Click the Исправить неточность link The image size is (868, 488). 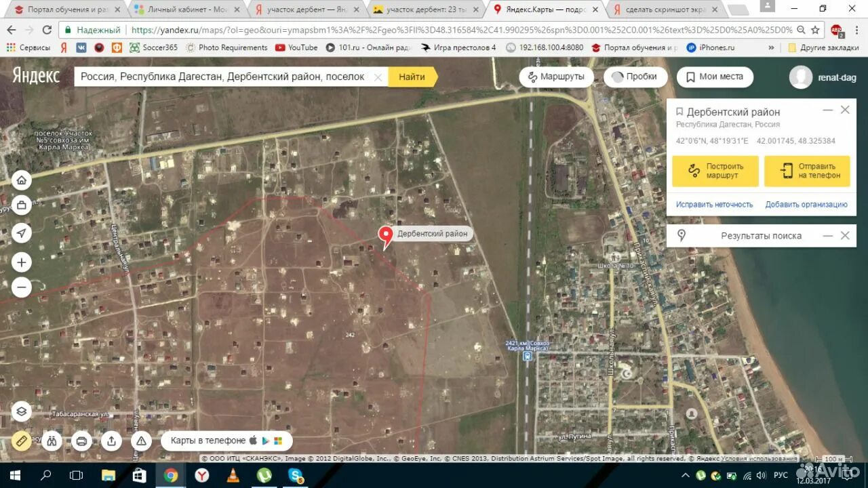[714, 204]
